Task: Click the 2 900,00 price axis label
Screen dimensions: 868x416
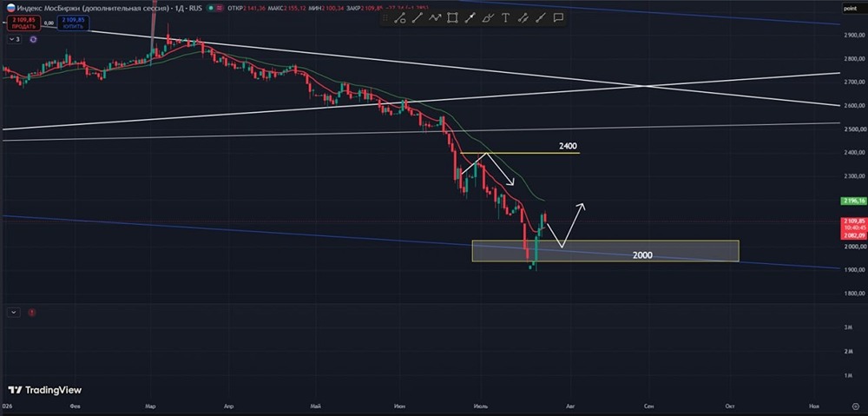Action: 852,35
